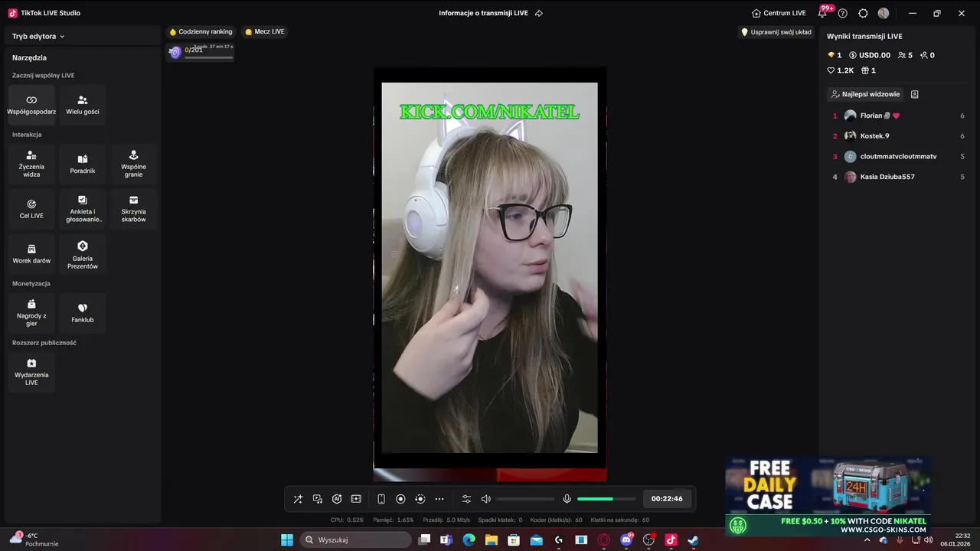The height and width of the screenshot is (551, 980).
Task: Click the AI hexagon icon
Action: click(x=337, y=499)
